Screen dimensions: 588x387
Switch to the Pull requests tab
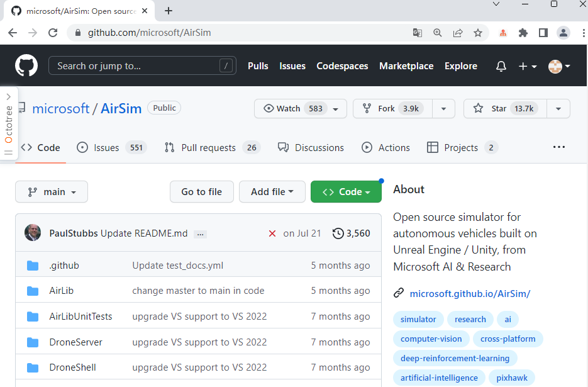213,147
